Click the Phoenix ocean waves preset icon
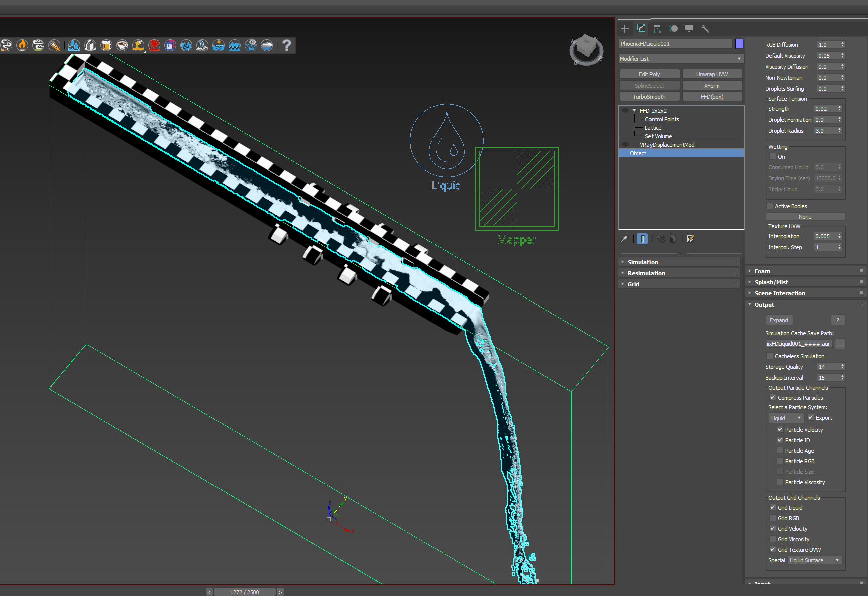Screen dimensions: 868x596 tap(235, 45)
